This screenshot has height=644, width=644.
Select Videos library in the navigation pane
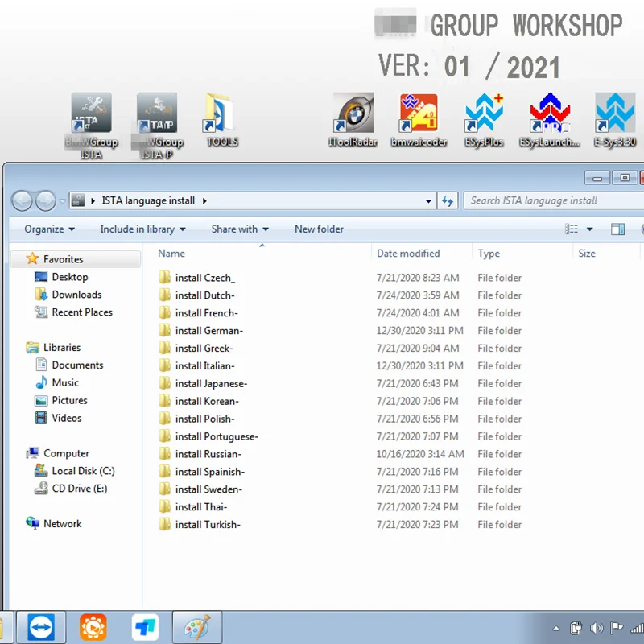coord(67,418)
